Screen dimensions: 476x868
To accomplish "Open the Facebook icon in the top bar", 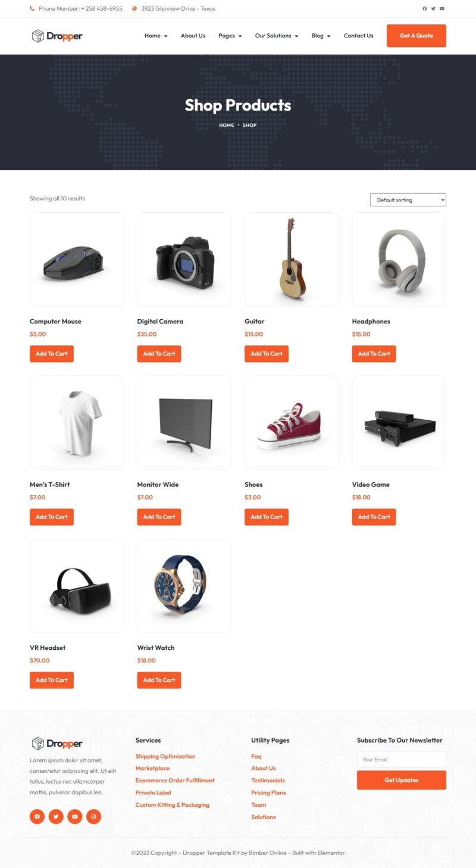I will click(425, 9).
